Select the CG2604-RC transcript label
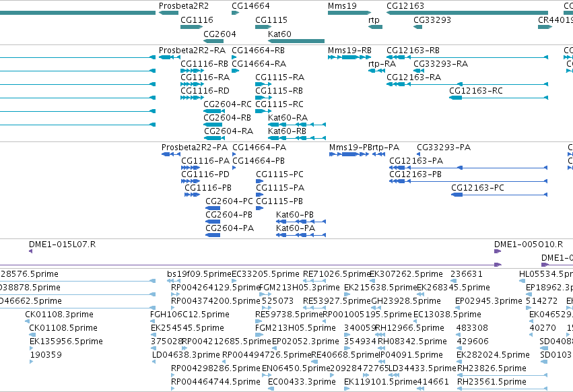The image size is (573, 392). [228, 104]
